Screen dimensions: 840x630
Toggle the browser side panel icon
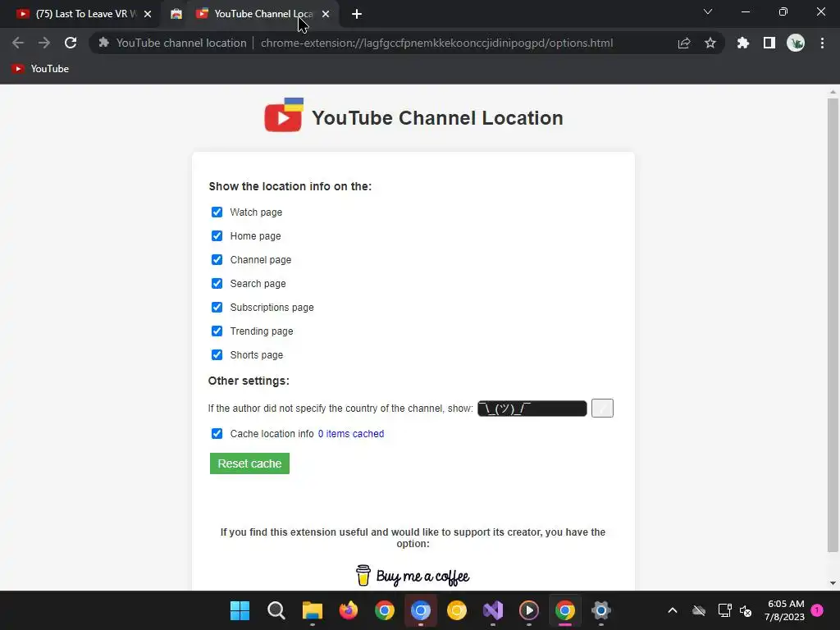(x=769, y=43)
